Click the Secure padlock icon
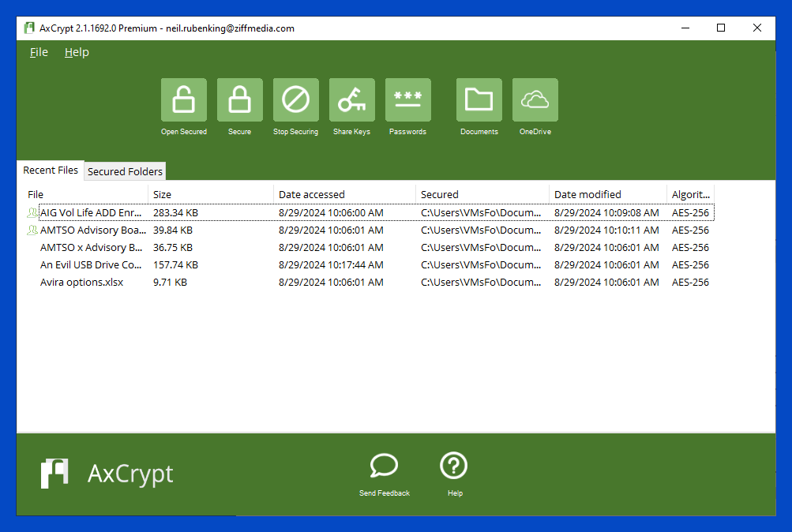The height and width of the screenshot is (532, 792). click(x=240, y=99)
